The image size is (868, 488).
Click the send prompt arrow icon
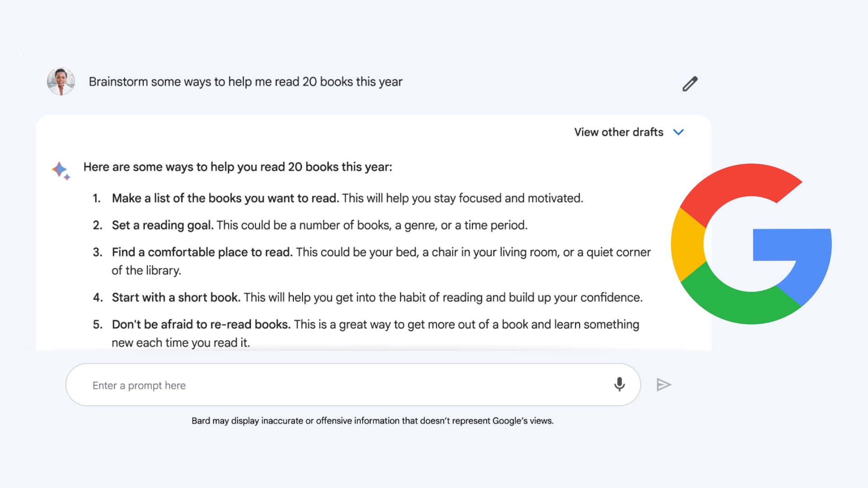[664, 385]
